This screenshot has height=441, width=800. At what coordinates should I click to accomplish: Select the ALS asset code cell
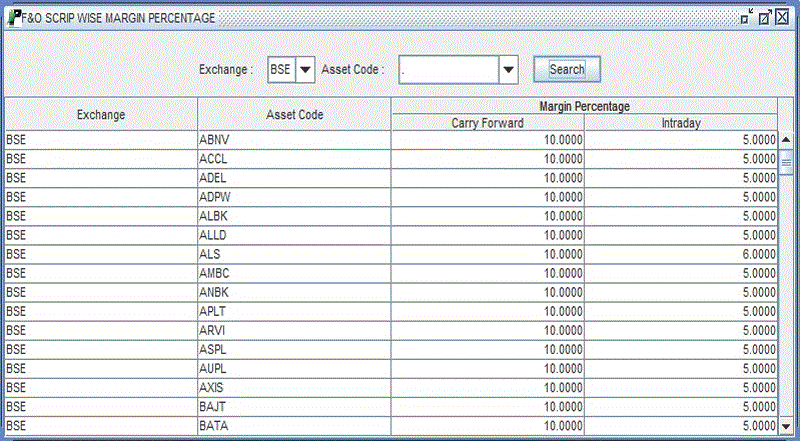[294, 254]
